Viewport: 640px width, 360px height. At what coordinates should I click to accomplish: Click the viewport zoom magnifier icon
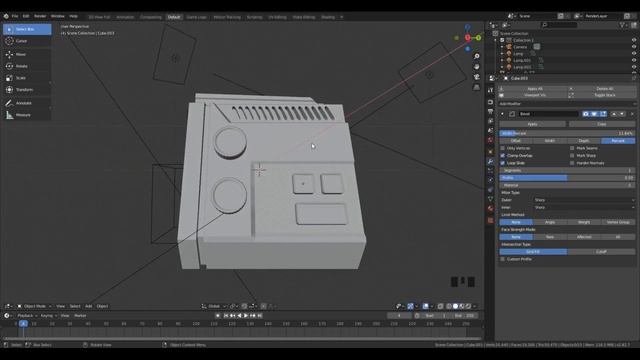click(x=476, y=56)
